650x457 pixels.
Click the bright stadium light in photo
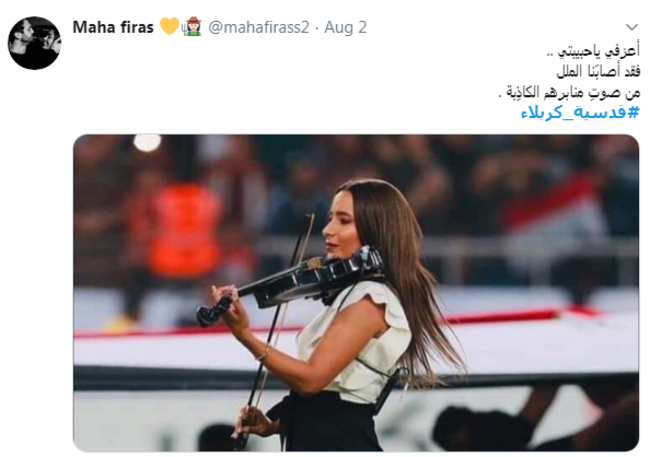click(x=147, y=142)
